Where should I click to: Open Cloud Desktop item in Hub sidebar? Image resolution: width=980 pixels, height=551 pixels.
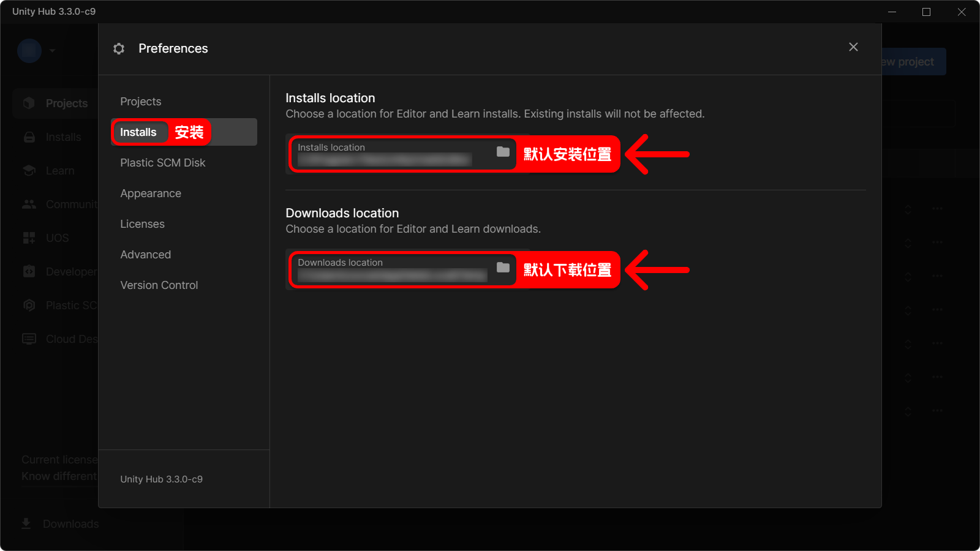coord(55,339)
